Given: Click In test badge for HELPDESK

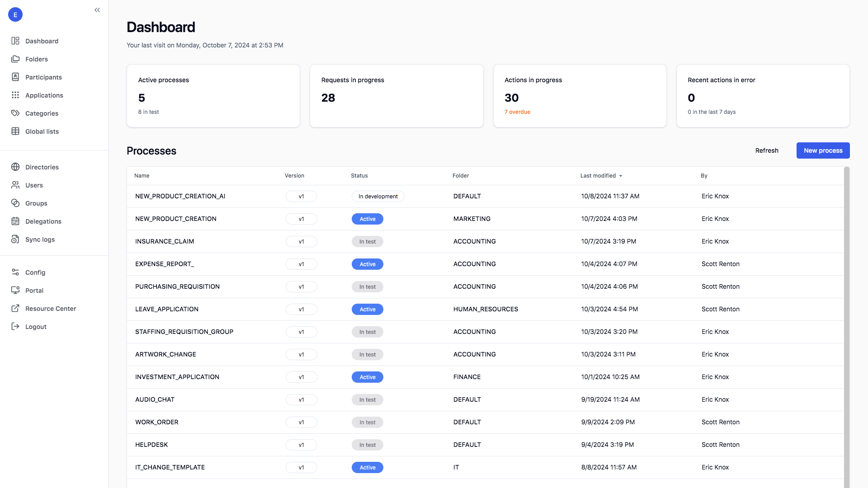Looking at the screenshot, I should click(x=368, y=445).
